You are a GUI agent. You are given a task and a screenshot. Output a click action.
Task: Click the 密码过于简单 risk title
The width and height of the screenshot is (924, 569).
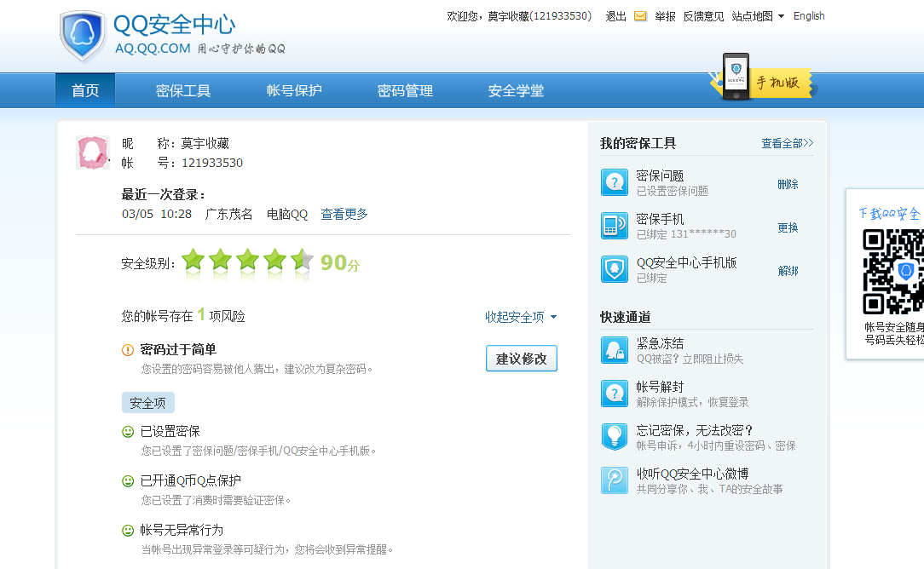click(178, 349)
